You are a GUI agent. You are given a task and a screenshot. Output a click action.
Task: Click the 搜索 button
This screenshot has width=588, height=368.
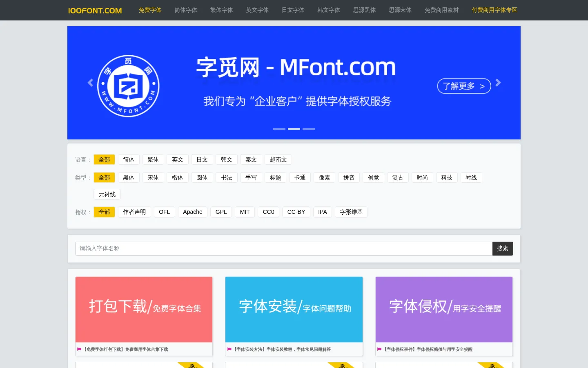(x=503, y=249)
